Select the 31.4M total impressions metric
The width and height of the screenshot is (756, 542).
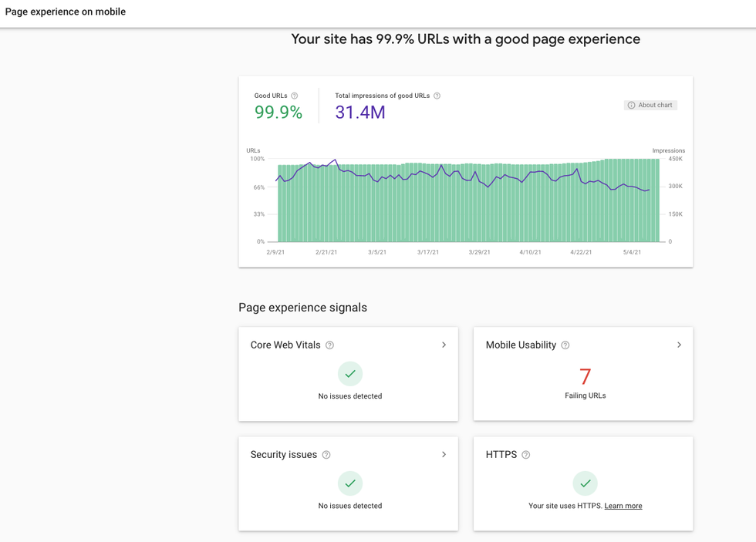pyautogui.click(x=360, y=113)
